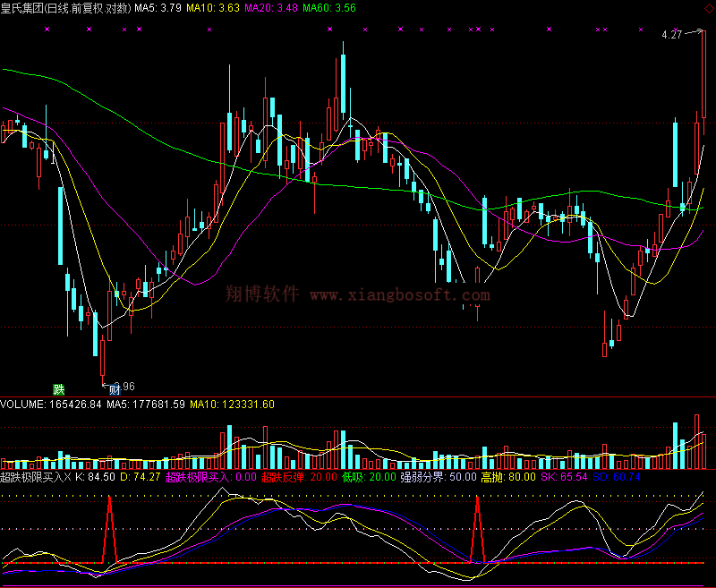Click the green 低吸: 20.00 label

click(369, 477)
